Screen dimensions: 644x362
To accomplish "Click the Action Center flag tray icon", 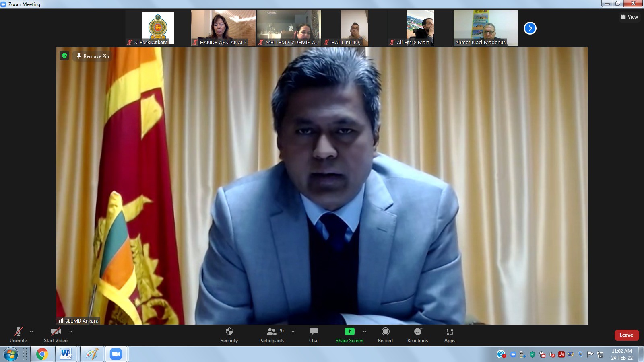I will pos(590,354).
